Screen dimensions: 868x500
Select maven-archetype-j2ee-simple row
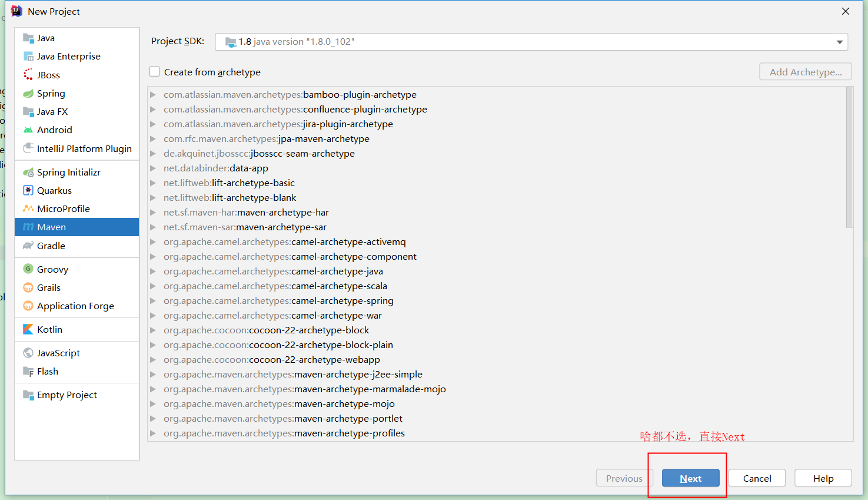pos(496,374)
